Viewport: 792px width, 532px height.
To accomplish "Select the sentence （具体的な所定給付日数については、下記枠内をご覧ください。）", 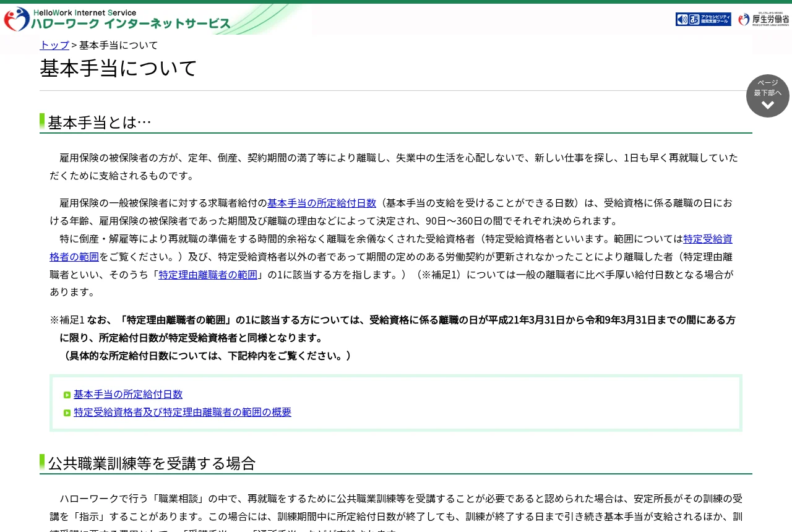I will pos(207,356).
